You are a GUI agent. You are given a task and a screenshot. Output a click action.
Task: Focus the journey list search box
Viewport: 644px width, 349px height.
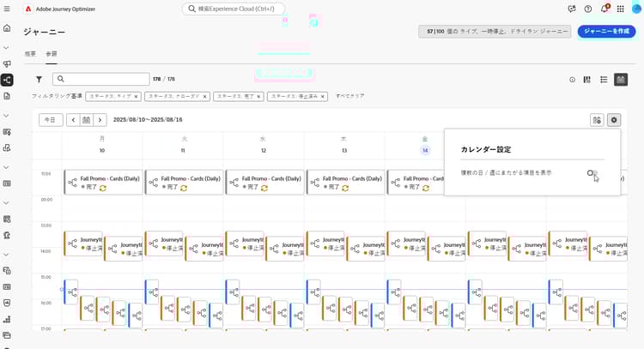coord(101,79)
